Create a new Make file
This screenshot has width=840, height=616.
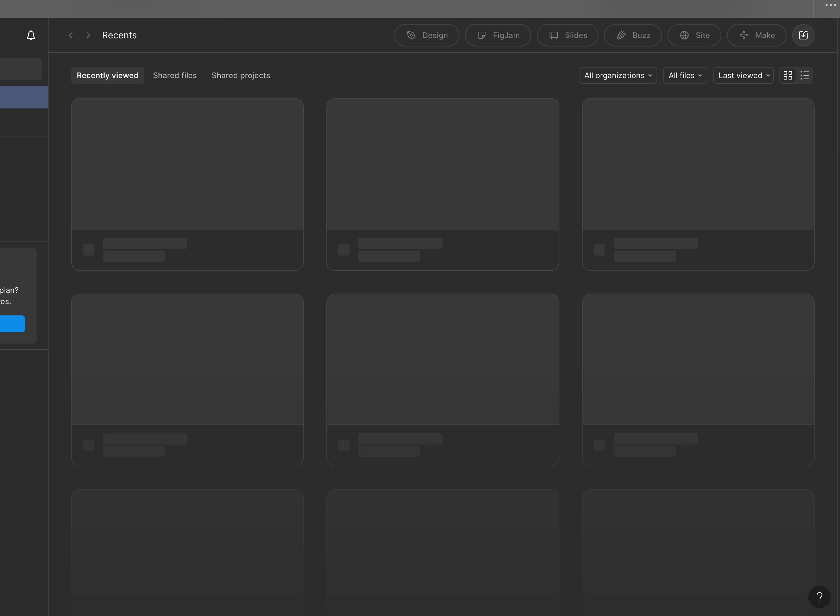tap(756, 36)
